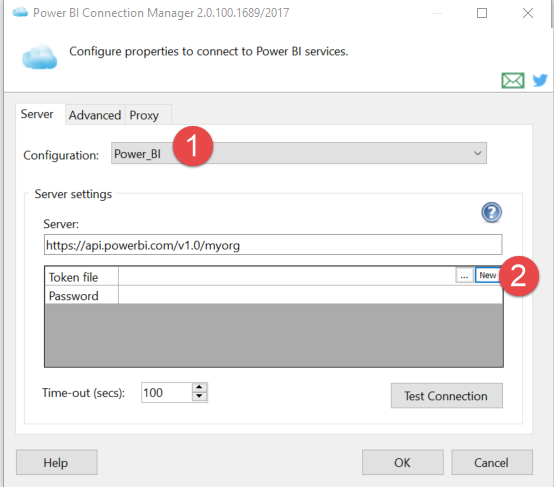This screenshot has width=554, height=487.
Task: Switch to the Advanced tab
Action: [x=95, y=115]
